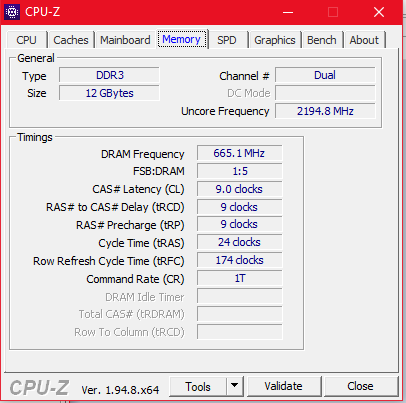Open the Tools dropdown arrow
Viewport: 406px width, 403px height.
click(235, 386)
